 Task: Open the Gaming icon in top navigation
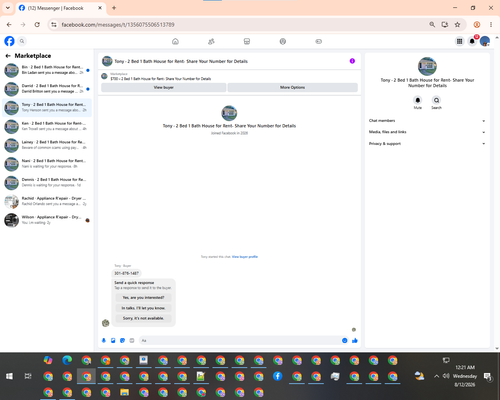(319, 41)
